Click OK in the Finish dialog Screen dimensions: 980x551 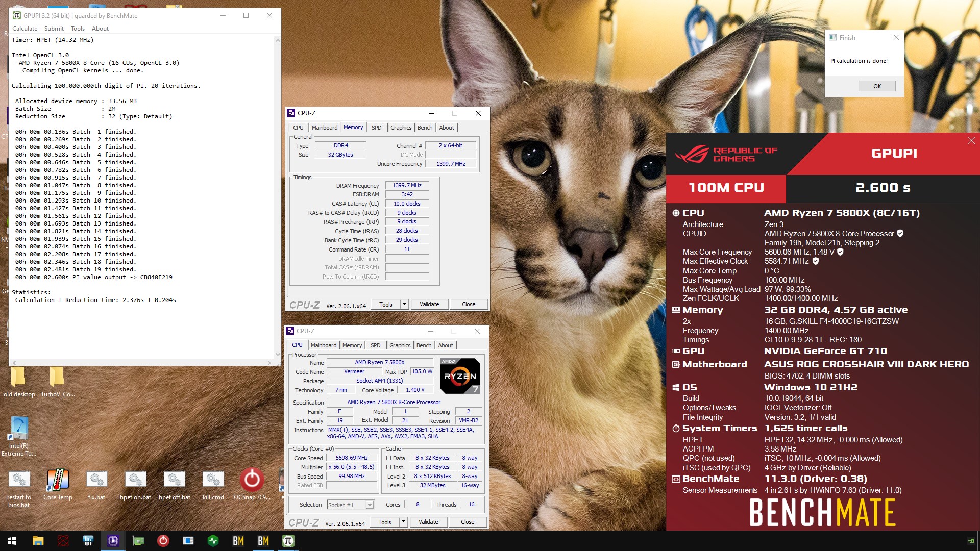click(x=877, y=86)
